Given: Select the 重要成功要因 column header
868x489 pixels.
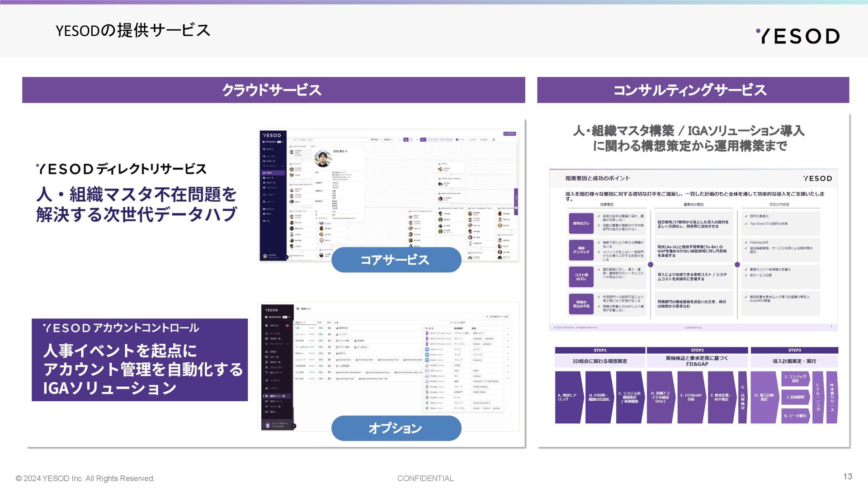Looking at the screenshot, I should (693, 205).
